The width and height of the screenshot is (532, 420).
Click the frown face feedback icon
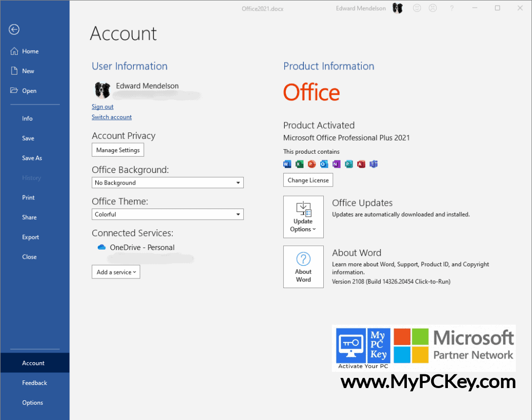tap(433, 8)
